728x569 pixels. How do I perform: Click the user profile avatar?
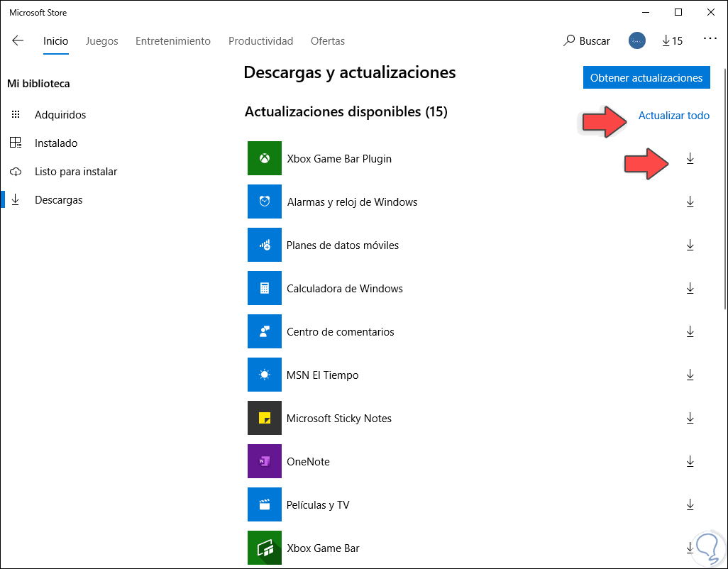point(636,40)
